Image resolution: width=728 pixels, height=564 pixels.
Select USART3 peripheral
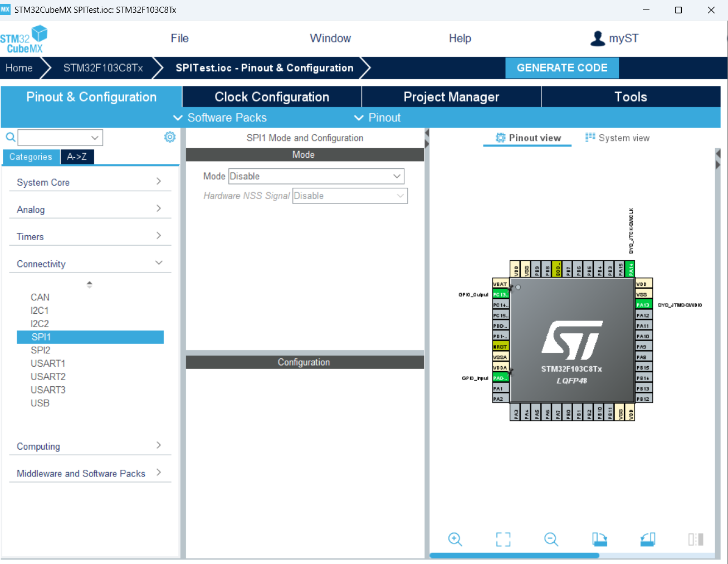pos(48,390)
